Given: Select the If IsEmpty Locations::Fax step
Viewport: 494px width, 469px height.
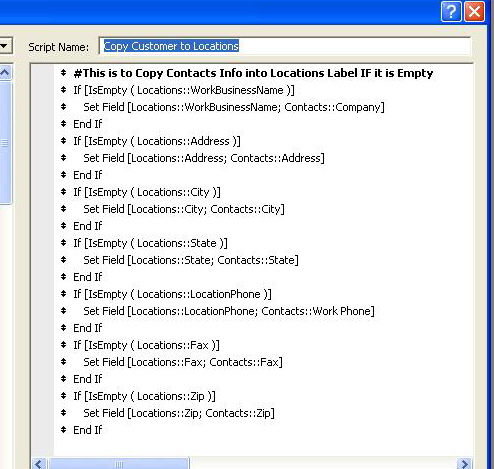Looking at the screenshot, I should coord(146,345).
